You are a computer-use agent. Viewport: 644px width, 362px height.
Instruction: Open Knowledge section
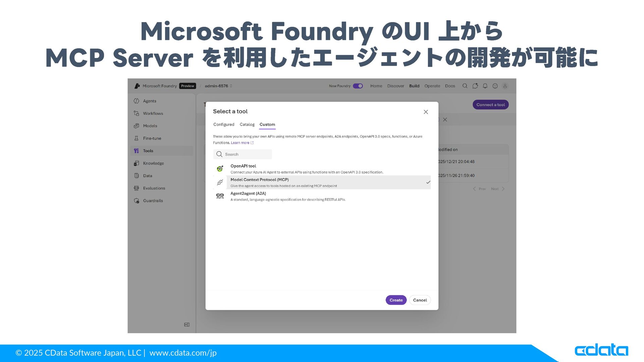point(153,163)
